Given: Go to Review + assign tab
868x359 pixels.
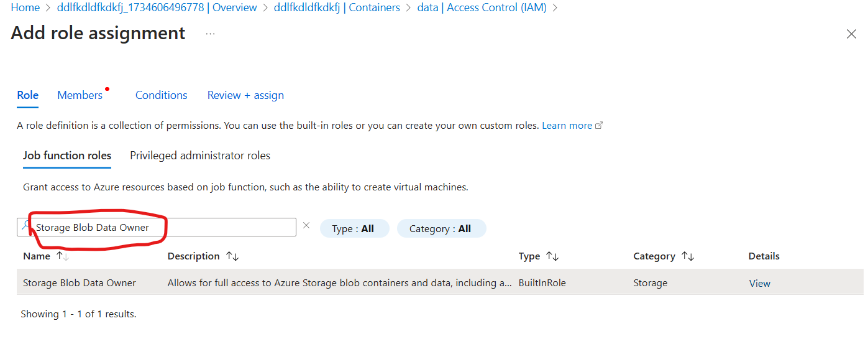Looking at the screenshot, I should pos(245,95).
